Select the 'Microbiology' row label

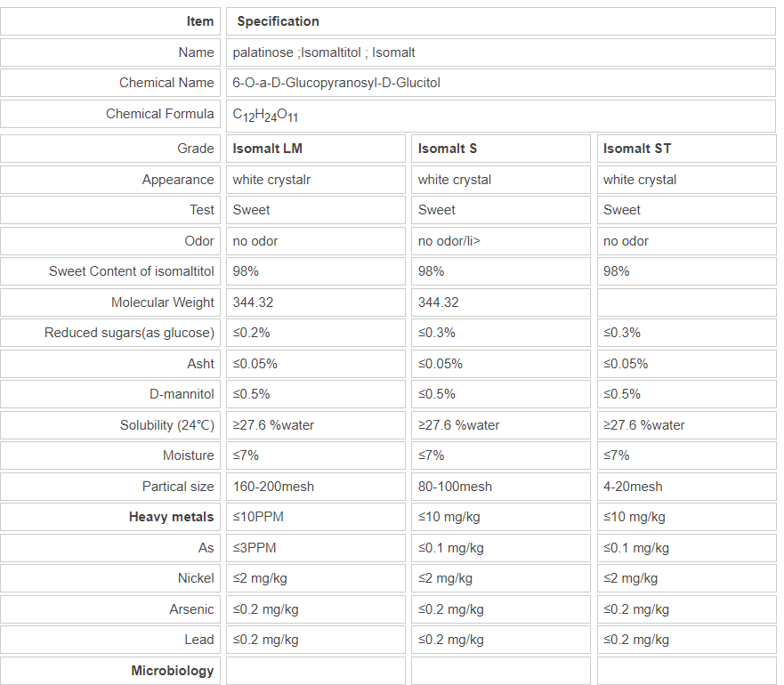point(172,671)
